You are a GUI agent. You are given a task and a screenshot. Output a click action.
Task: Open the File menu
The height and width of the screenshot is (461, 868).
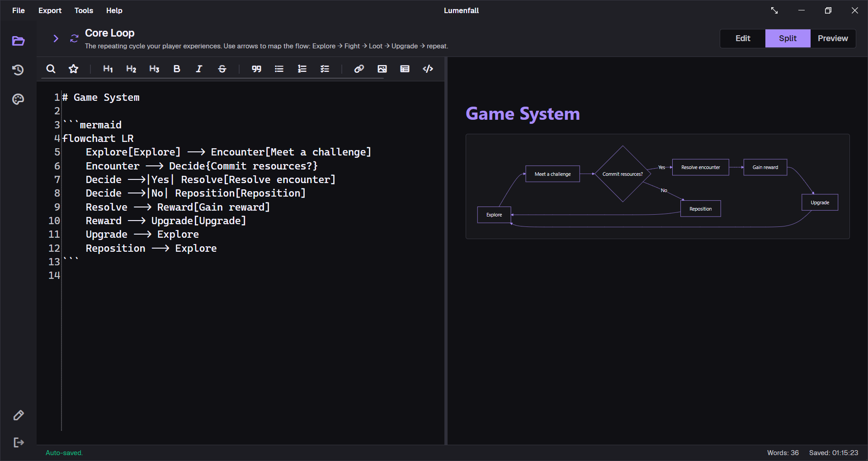tap(19, 10)
